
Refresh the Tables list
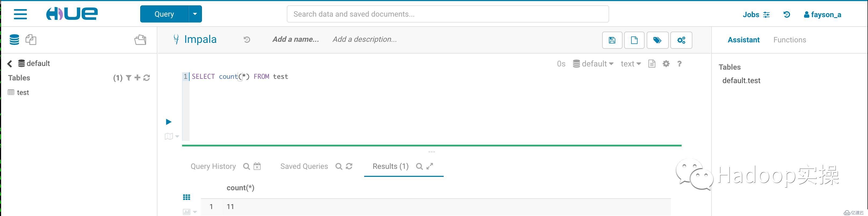pyautogui.click(x=147, y=78)
